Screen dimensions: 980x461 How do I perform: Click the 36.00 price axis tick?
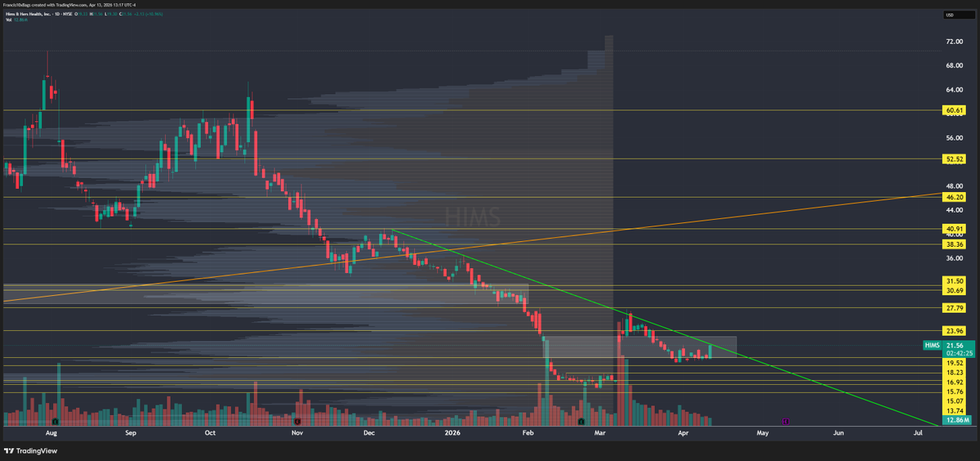(x=953, y=257)
